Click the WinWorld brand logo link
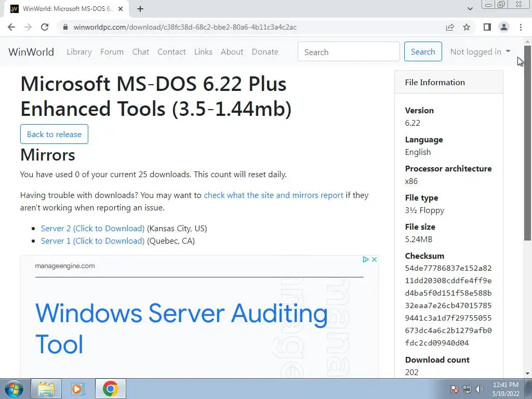Viewport: 532px width, 399px height. tap(31, 52)
